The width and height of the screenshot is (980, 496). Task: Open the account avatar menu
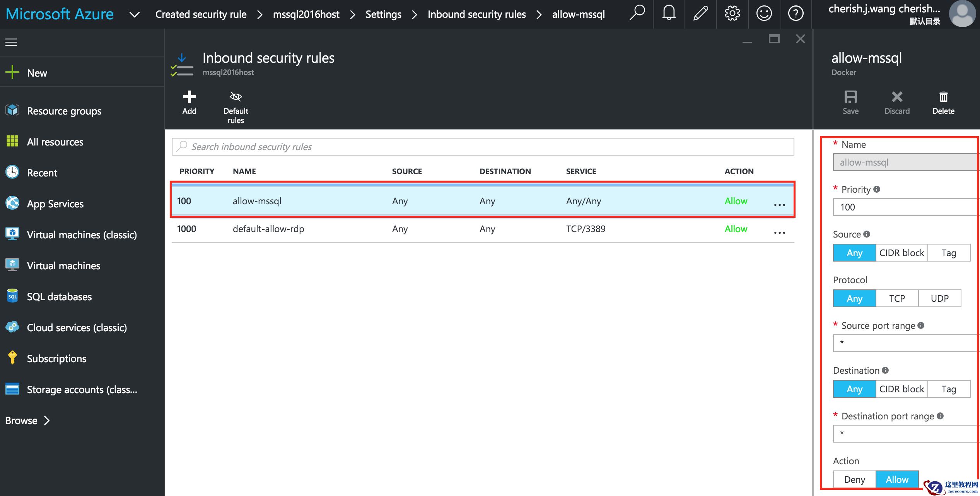[962, 14]
